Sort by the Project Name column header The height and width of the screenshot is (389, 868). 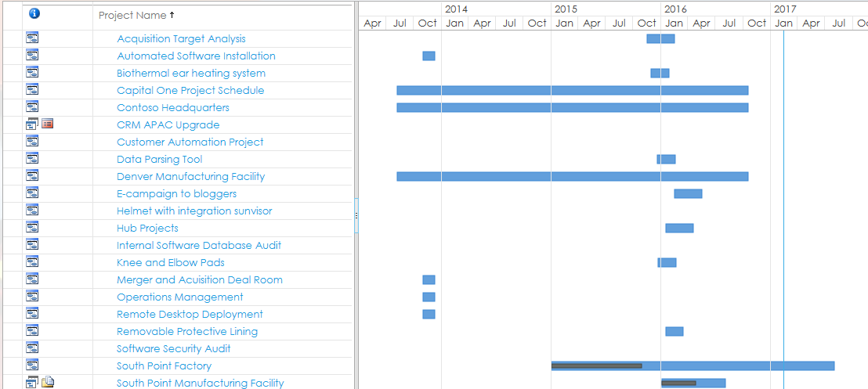[x=132, y=16]
